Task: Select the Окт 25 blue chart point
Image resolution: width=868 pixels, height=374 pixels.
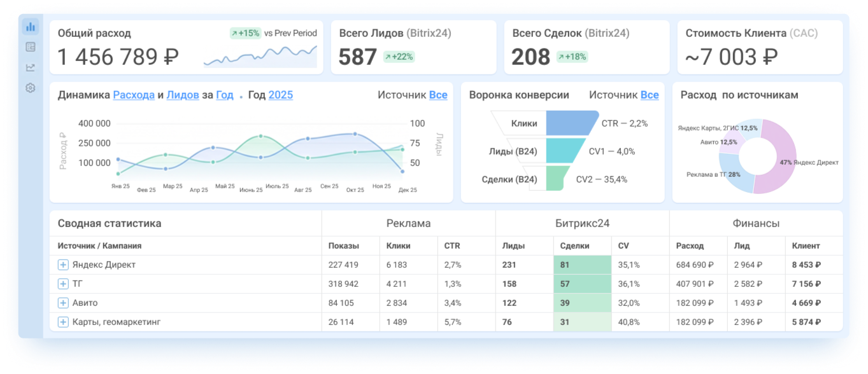Action: click(355, 134)
